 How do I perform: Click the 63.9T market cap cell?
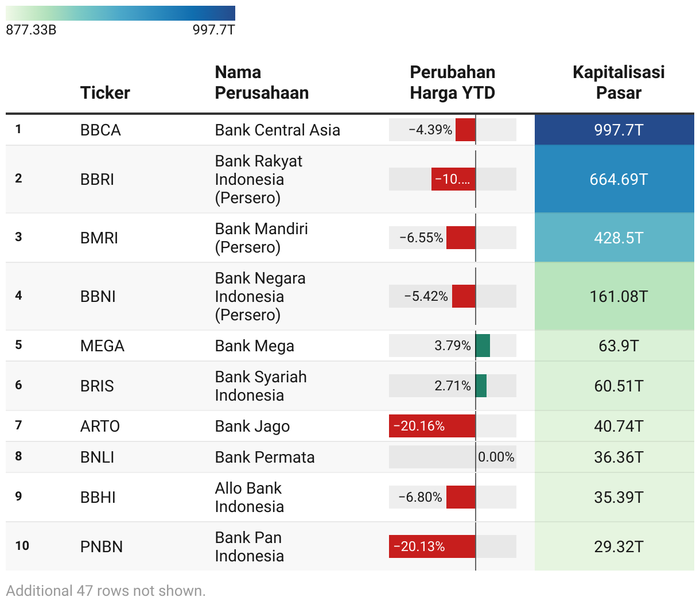pos(615,346)
